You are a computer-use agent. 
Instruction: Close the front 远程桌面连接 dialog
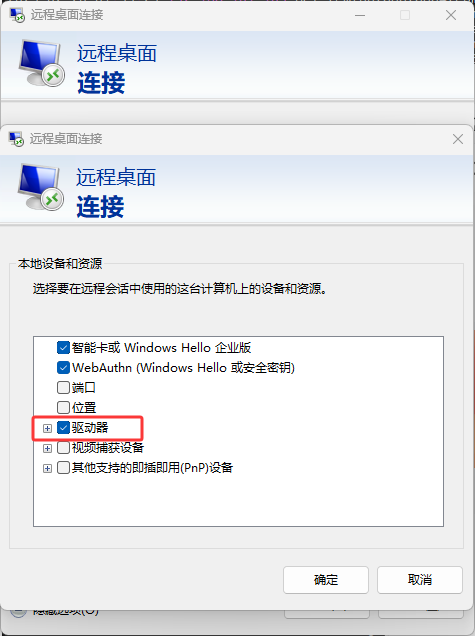458,139
